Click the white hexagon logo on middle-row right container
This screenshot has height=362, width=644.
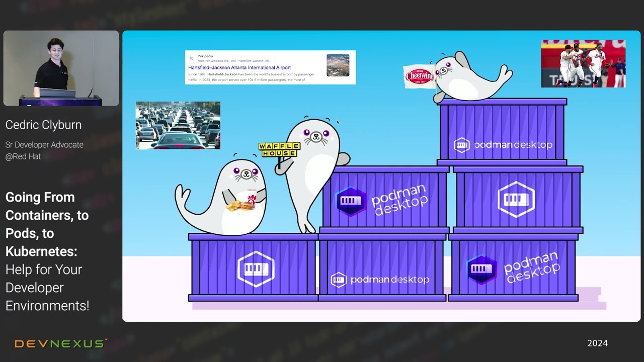tap(516, 199)
